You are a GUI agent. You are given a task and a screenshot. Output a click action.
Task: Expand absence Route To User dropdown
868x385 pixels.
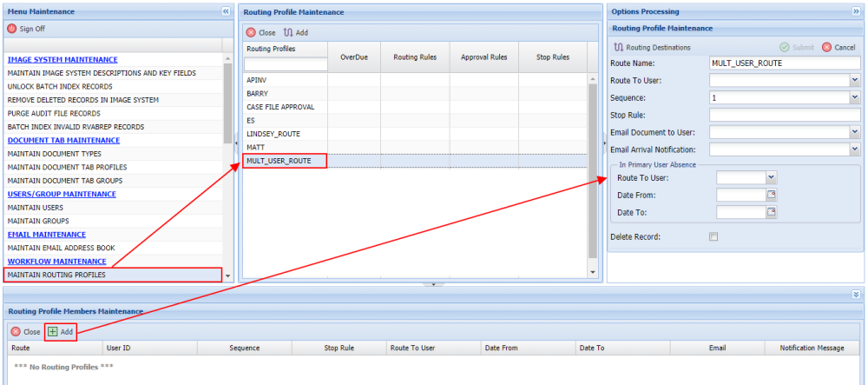tap(772, 177)
